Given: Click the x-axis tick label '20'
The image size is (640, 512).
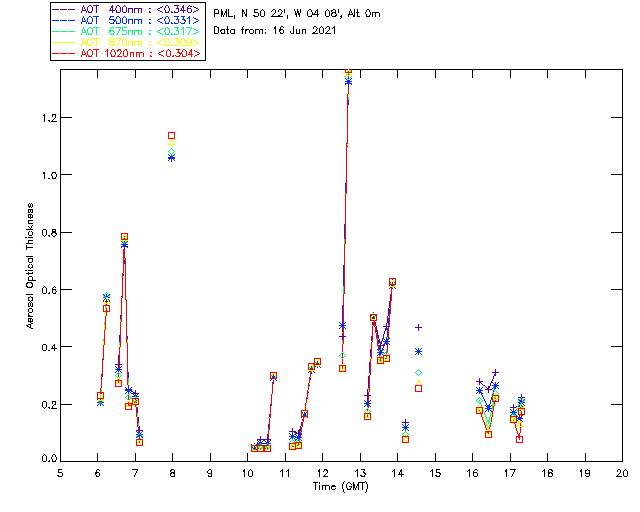Looking at the screenshot, I should [622, 473].
